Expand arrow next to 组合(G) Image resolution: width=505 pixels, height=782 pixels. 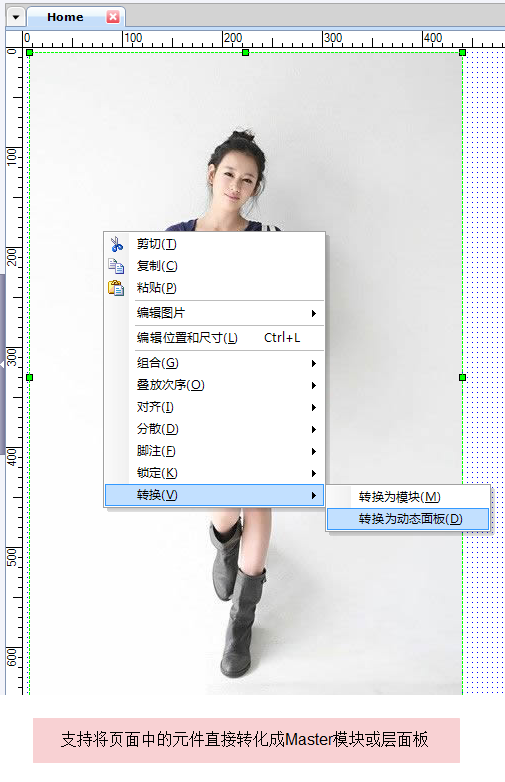click(314, 363)
